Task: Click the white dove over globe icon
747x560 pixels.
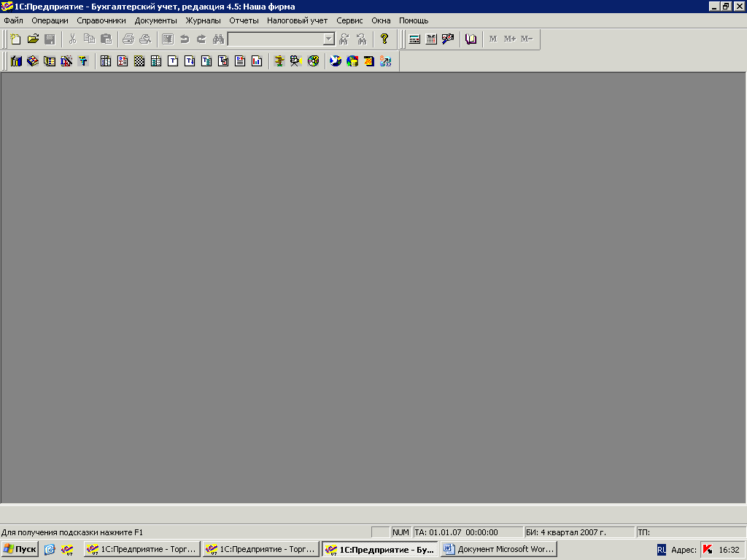Action: (x=336, y=61)
